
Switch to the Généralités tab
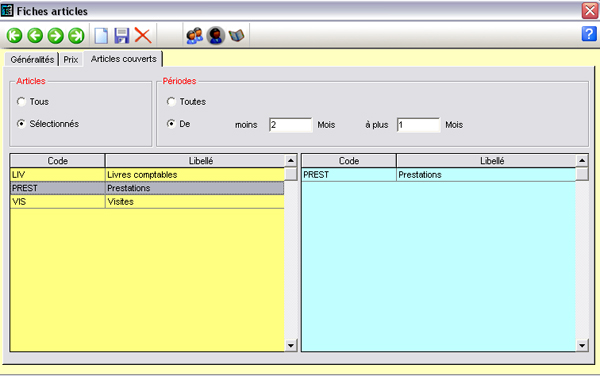coord(32,60)
